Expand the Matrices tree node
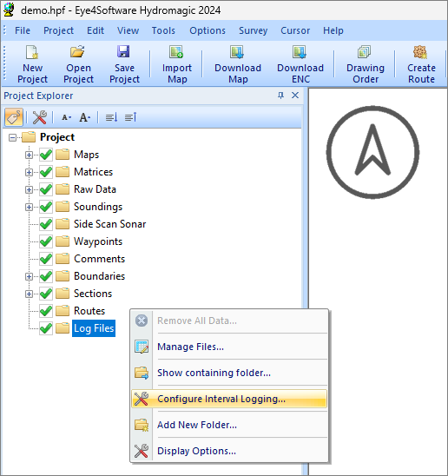448x476 pixels. pyautogui.click(x=29, y=173)
